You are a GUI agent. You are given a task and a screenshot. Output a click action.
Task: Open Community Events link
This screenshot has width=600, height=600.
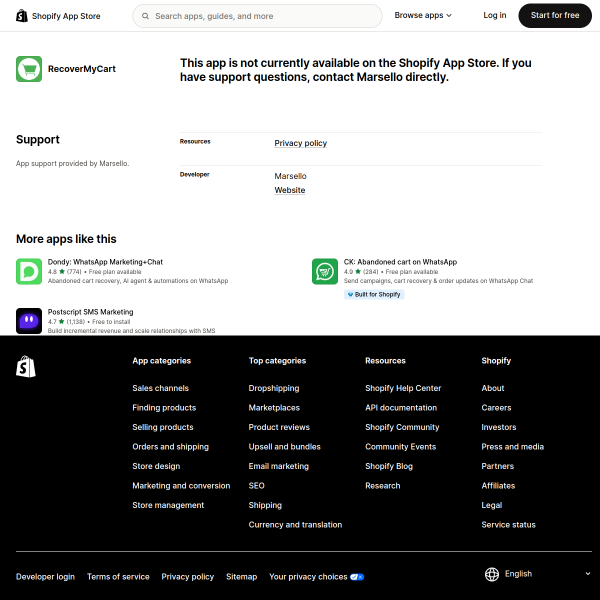pos(400,447)
